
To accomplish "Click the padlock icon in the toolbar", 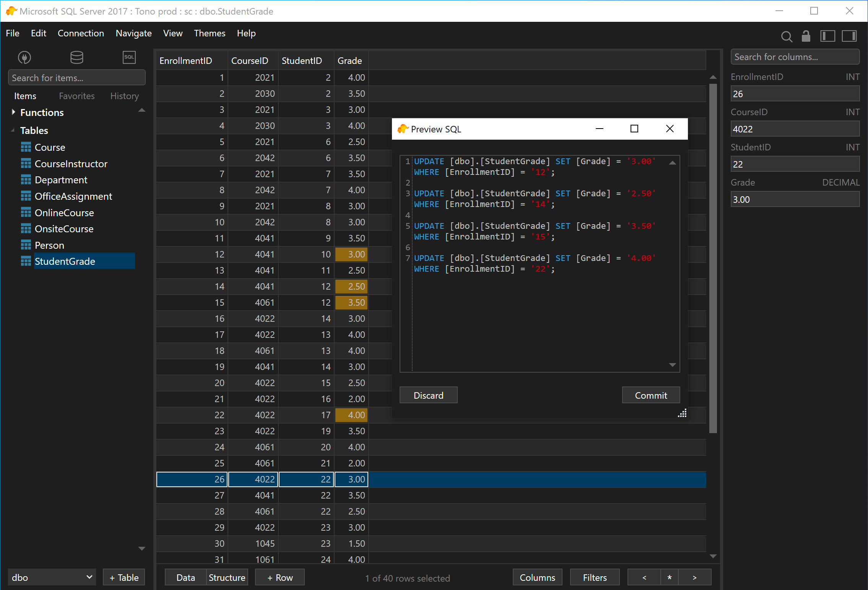I will 806,36.
